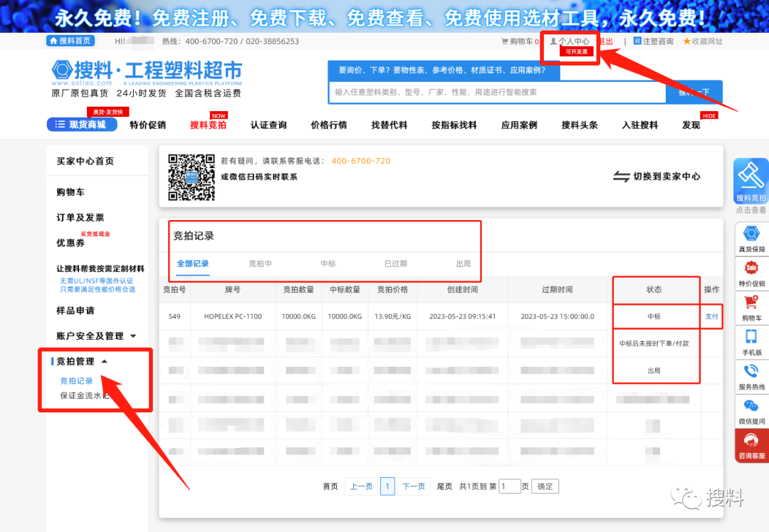The height and width of the screenshot is (532, 769).
Task: Open the 真货保障 guarantee icon
Action: pyautogui.click(x=751, y=234)
